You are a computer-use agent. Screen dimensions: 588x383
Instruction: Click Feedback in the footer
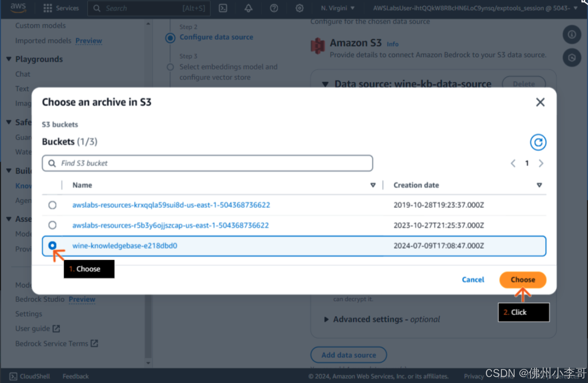tap(76, 376)
